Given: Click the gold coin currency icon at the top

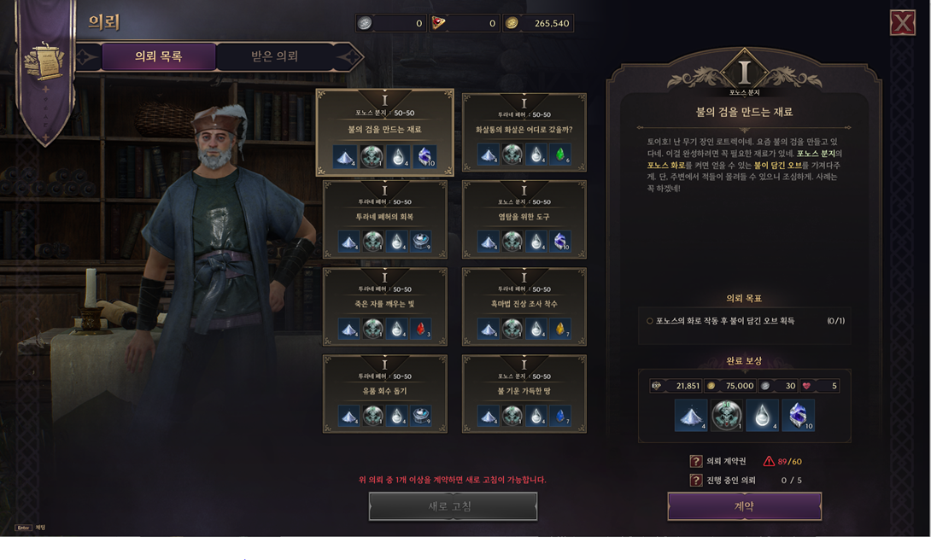Looking at the screenshot, I should pyautogui.click(x=512, y=23).
